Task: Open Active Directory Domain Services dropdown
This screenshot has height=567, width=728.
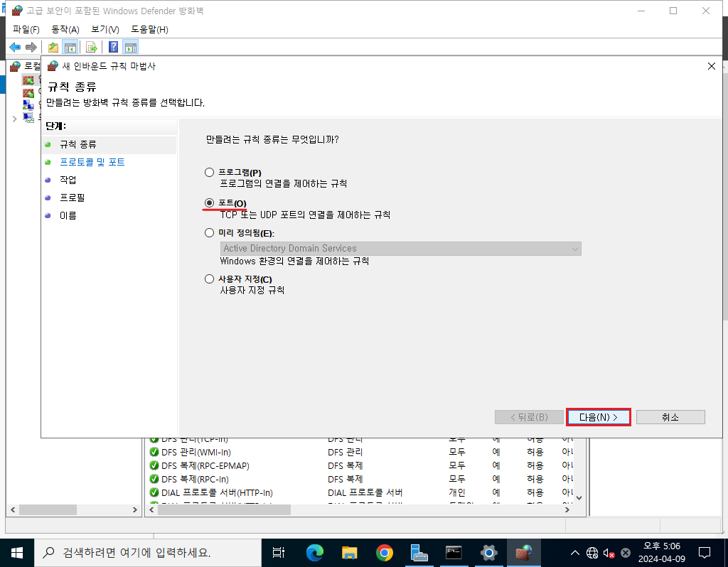Action: tap(401, 248)
